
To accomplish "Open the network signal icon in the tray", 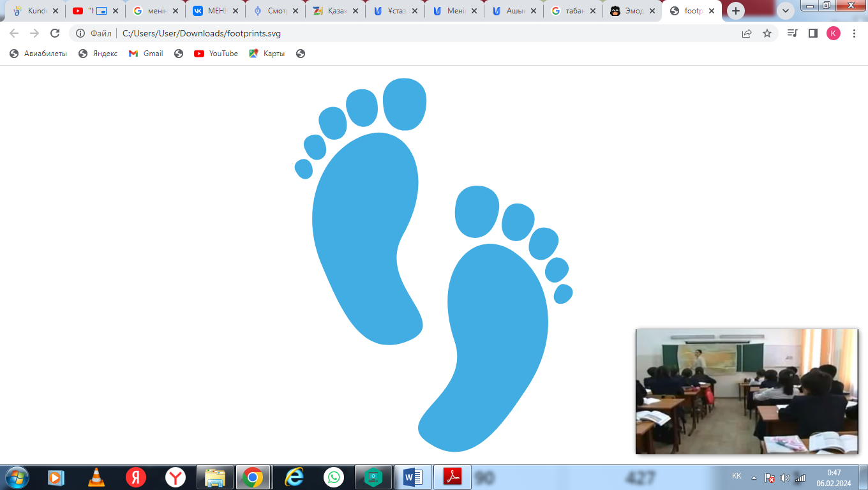I will 800,477.
